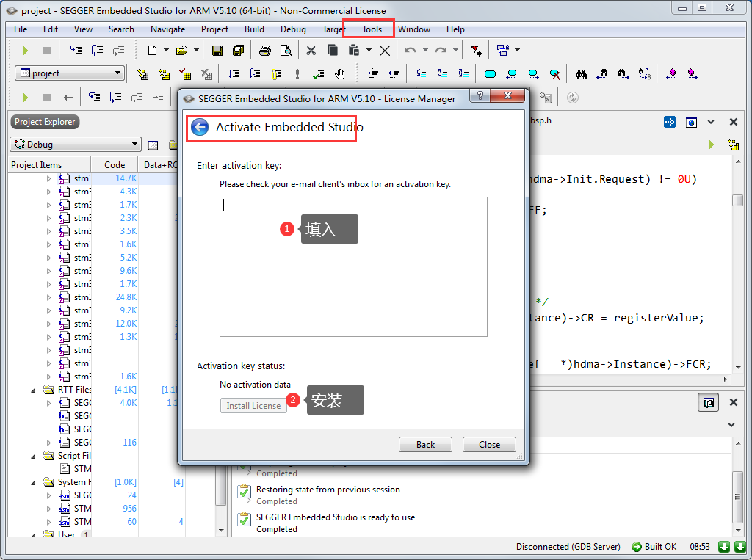Open the Build menu
This screenshot has width=752, height=560.
click(254, 29)
